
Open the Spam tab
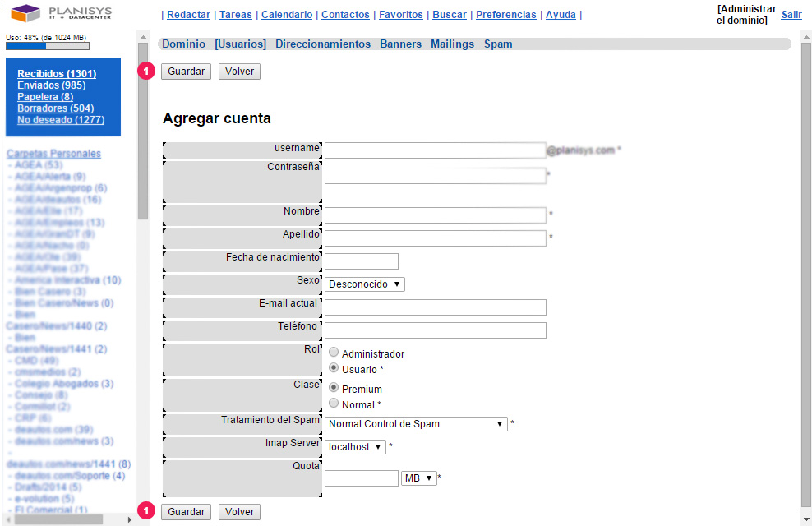click(x=498, y=44)
